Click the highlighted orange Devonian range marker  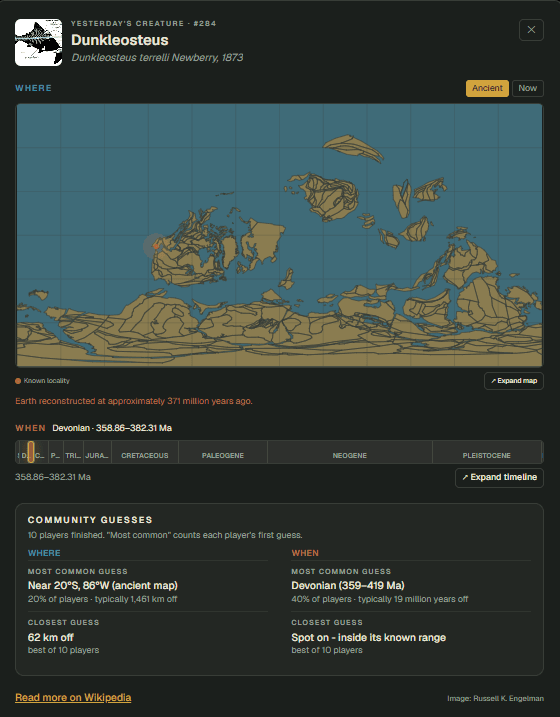(31, 452)
